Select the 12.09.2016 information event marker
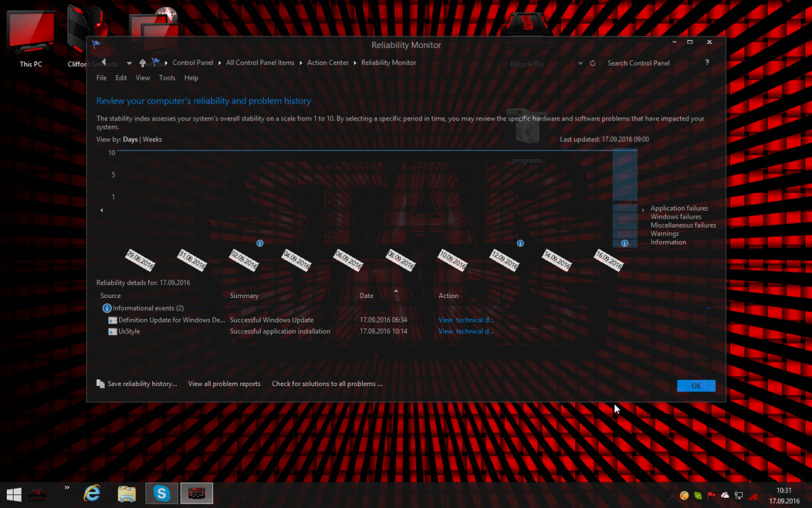This screenshot has width=812, height=508. 520,243
